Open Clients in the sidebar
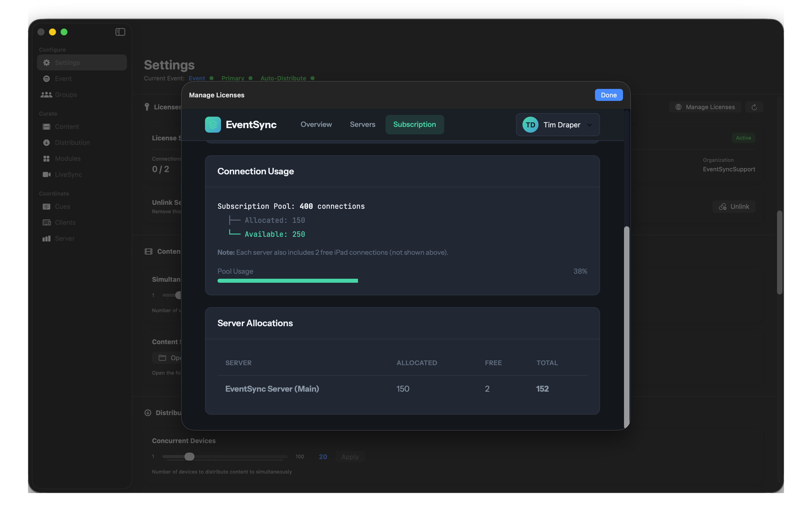 tap(82, 223)
